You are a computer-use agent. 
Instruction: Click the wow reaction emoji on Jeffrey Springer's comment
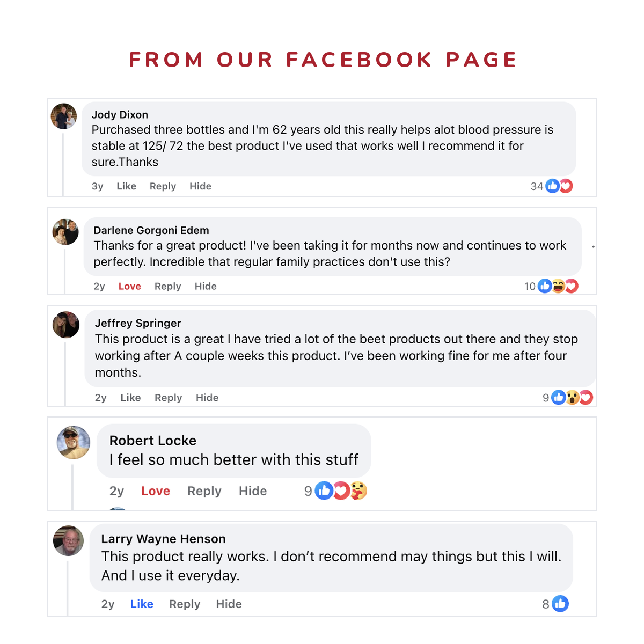pos(573,398)
